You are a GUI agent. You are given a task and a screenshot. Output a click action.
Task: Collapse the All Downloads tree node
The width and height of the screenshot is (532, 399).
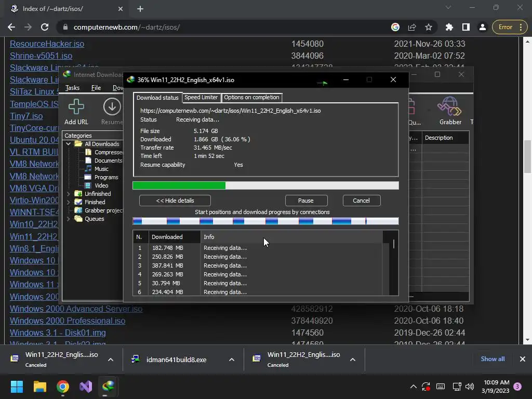69,144
